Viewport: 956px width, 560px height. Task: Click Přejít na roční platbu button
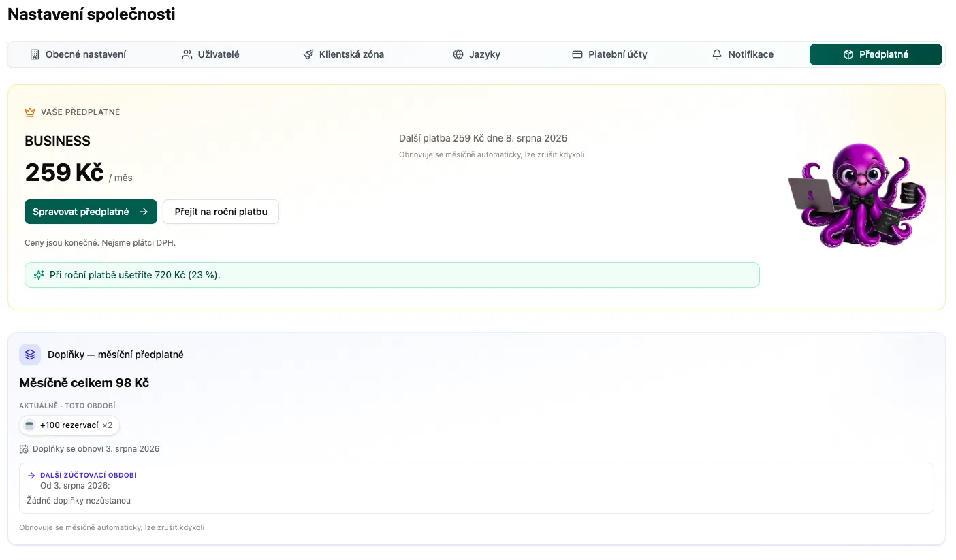221,212
